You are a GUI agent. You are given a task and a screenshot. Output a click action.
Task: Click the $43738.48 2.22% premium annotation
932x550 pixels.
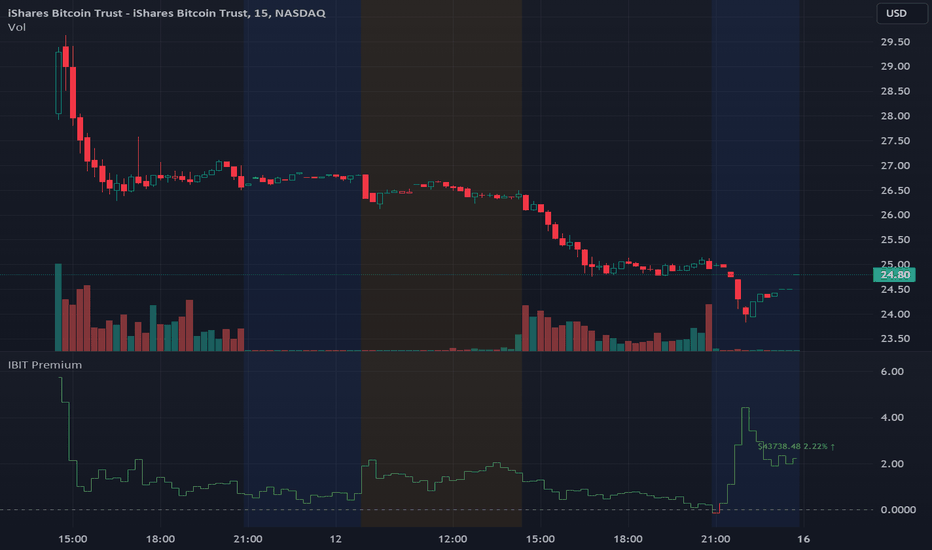pos(796,447)
